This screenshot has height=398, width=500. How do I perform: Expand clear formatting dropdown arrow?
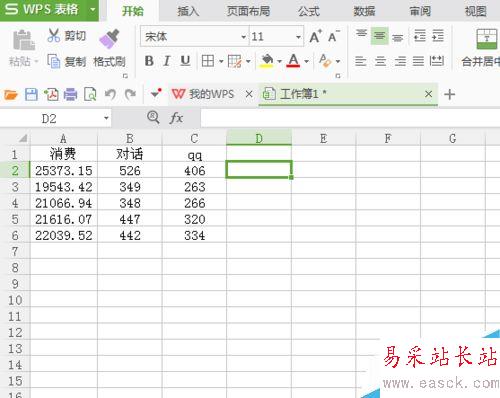point(338,61)
